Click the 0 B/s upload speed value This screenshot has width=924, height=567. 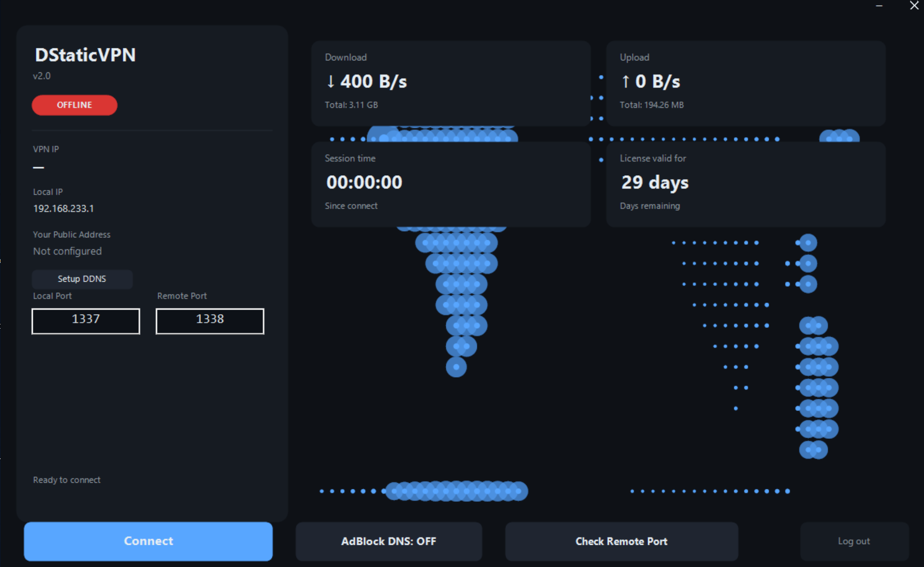[658, 82]
